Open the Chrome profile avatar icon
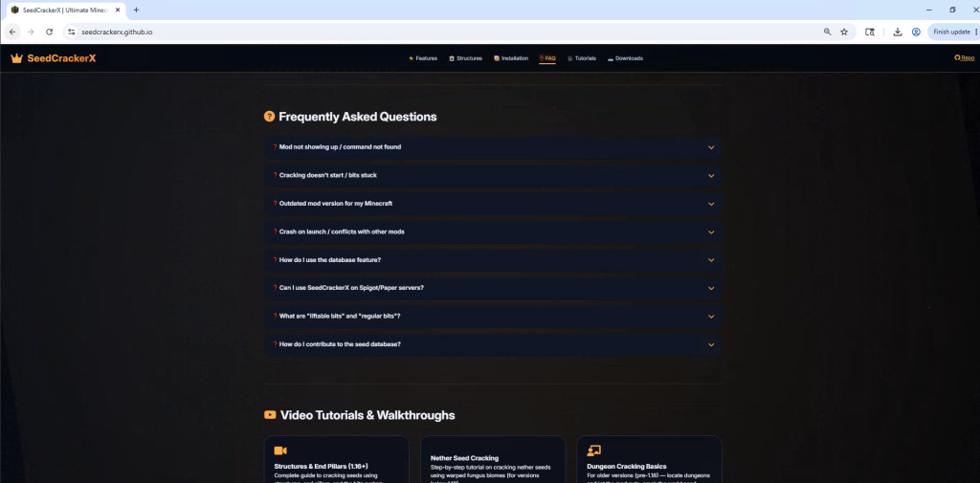The width and height of the screenshot is (980, 483). [x=916, y=32]
